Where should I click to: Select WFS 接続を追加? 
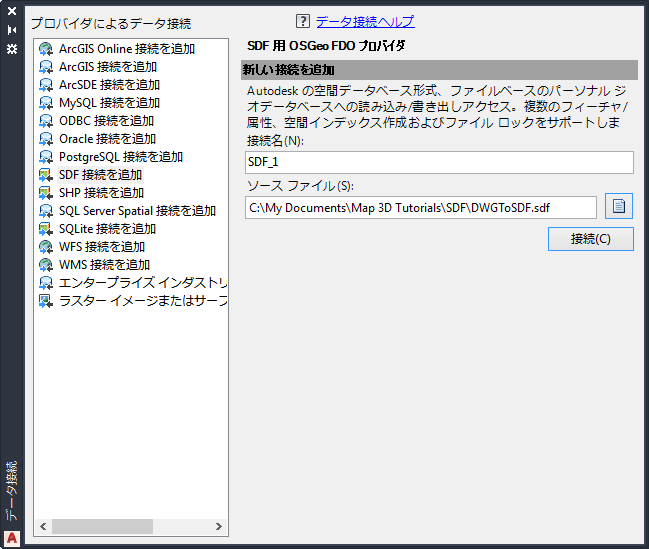(x=102, y=247)
